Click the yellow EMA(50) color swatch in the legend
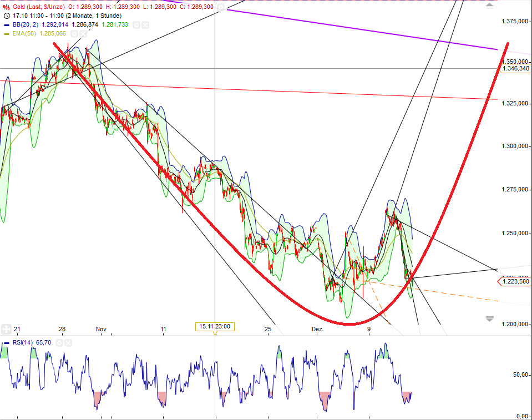Image resolution: width=532 pixels, height=420 pixels. pos(6,33)
